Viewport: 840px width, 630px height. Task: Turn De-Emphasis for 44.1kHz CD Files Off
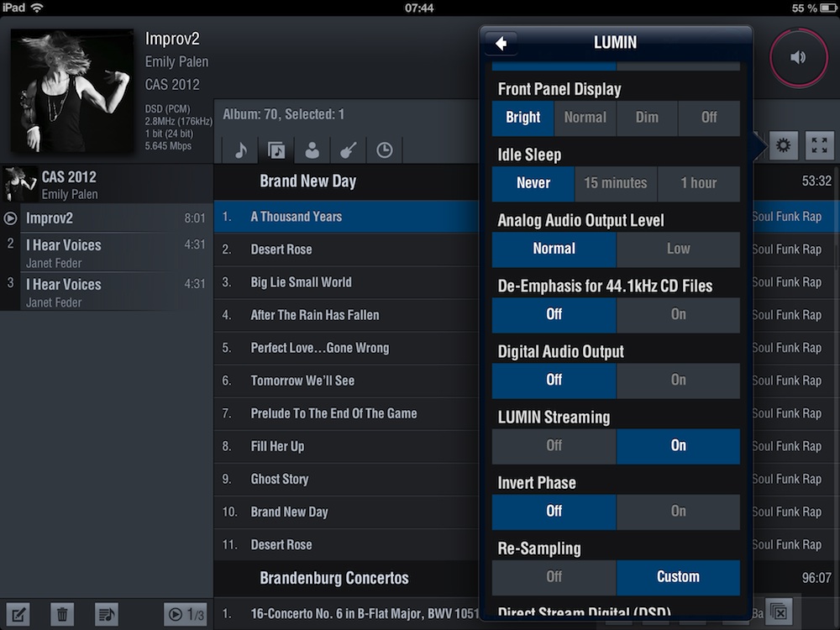(x=554, y=315)
